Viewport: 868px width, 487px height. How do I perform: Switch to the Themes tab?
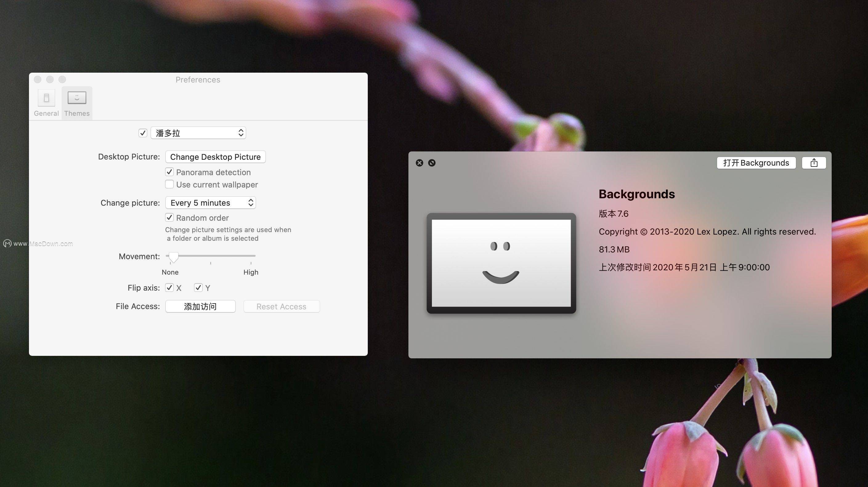(x=77, y=103)
